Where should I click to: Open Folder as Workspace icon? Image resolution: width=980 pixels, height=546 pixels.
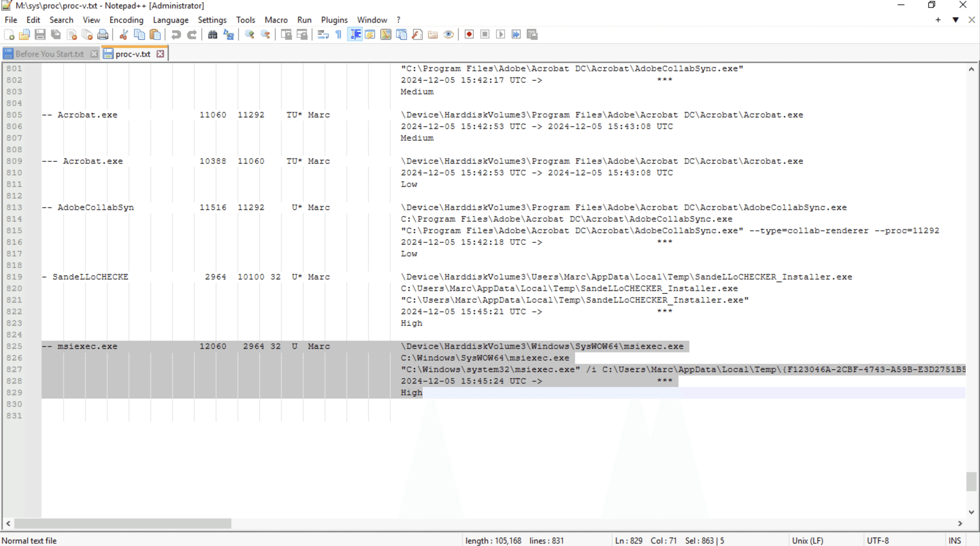point(432,35)
